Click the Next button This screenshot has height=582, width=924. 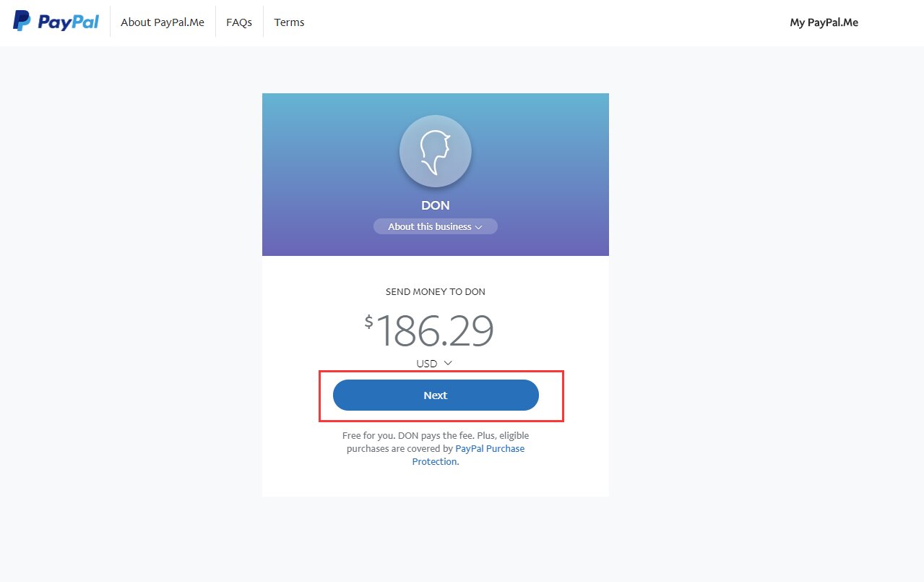tap(436, 395)
